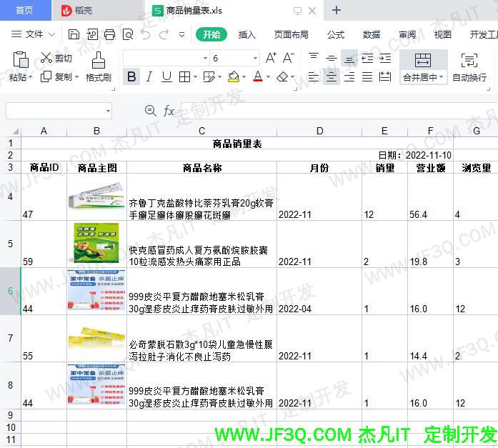This screenshot has width=498, height=448.
Task: Apply red font color A
Action: coord(258,76)
